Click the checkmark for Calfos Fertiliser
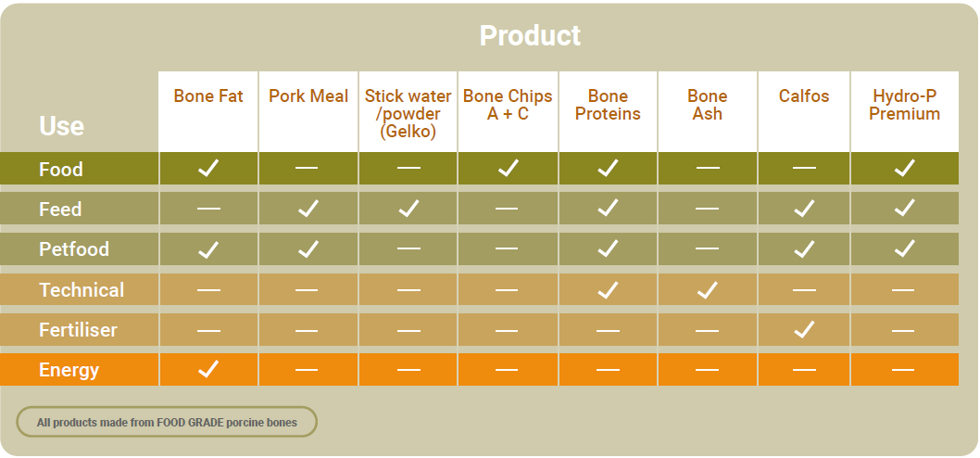This screenshot has width=980, height=458. tap(804, 330)
